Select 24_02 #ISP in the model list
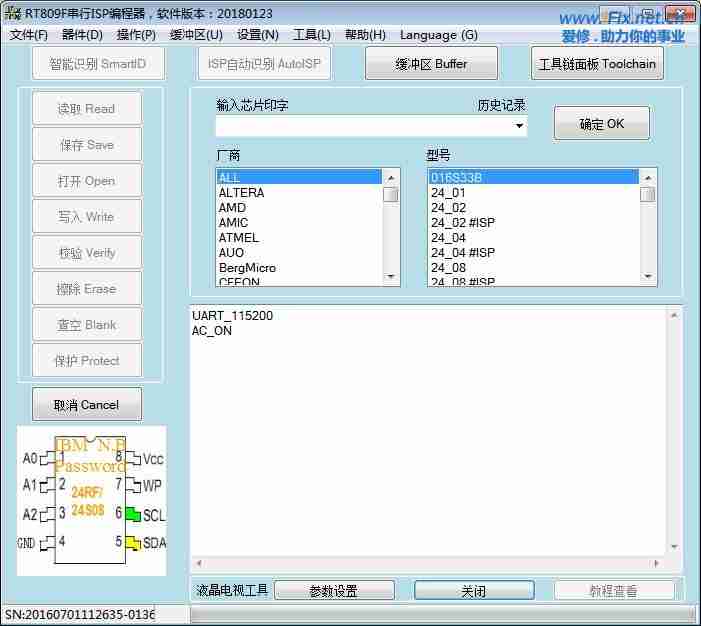 point(462,223)
